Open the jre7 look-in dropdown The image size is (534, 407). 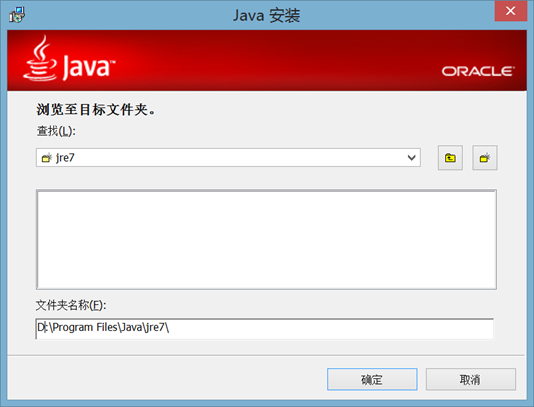pyautogui.click(x=228, y=158)
